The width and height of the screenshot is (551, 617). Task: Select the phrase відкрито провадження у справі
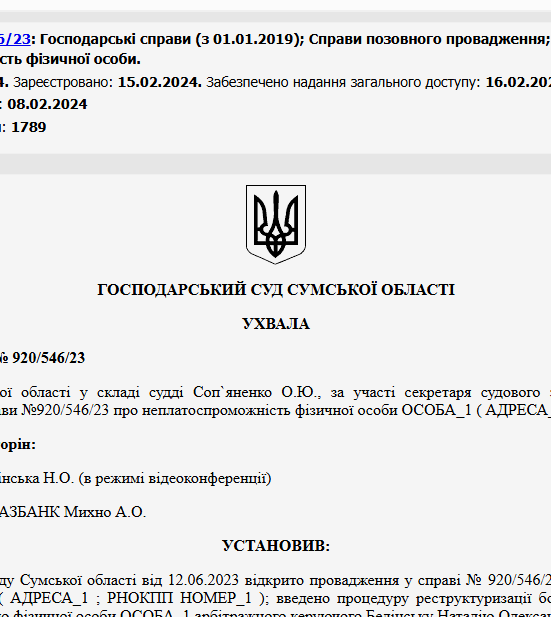click(x=353, y=580)
